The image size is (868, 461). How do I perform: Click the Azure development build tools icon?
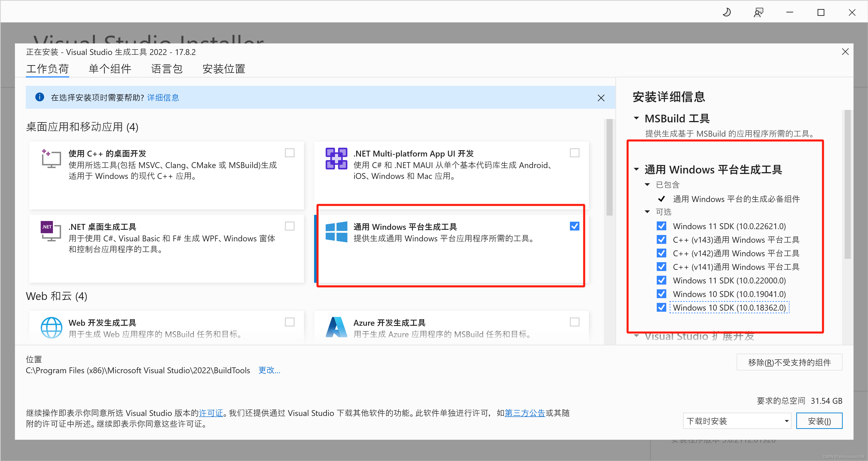click(336, 327)
